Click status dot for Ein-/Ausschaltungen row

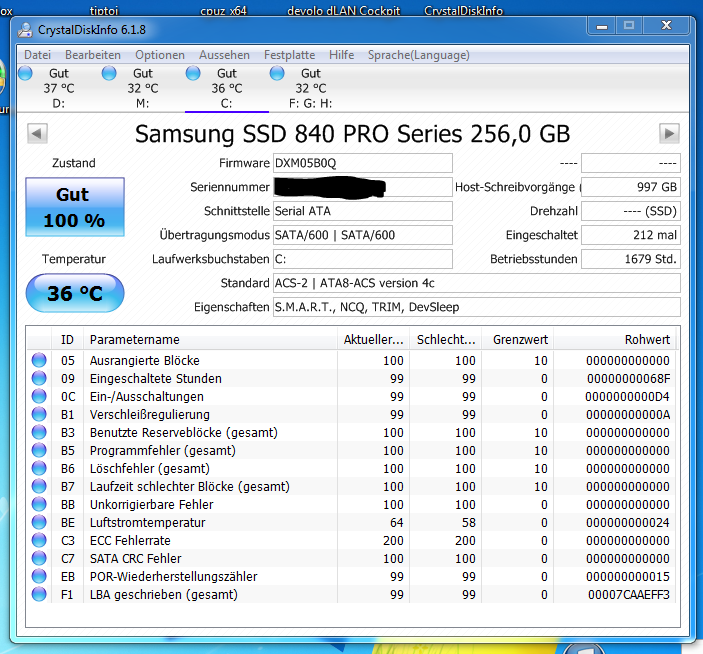(x=39, y=396)
